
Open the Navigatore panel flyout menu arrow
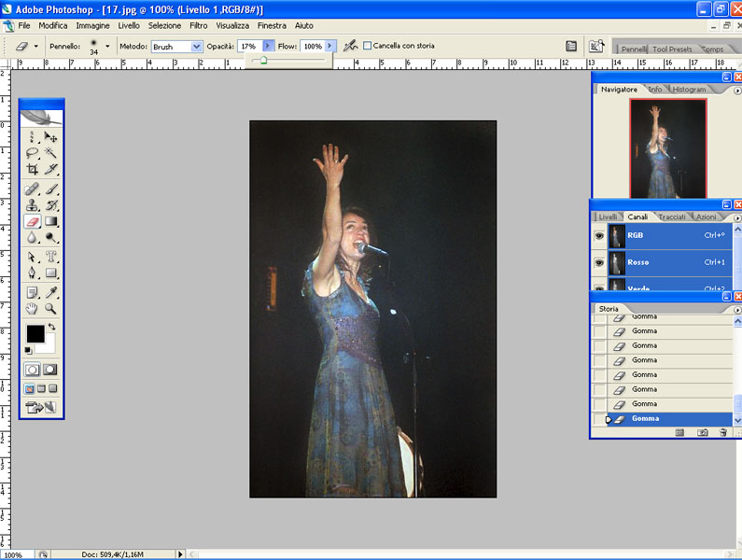point(736,91)
